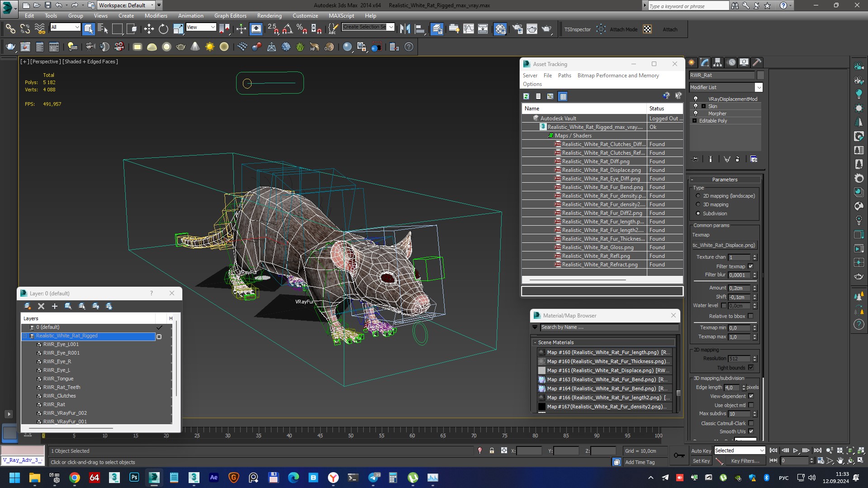
Task: Open the Utilities hammer panel tab
Action: (x=757, y=62)
